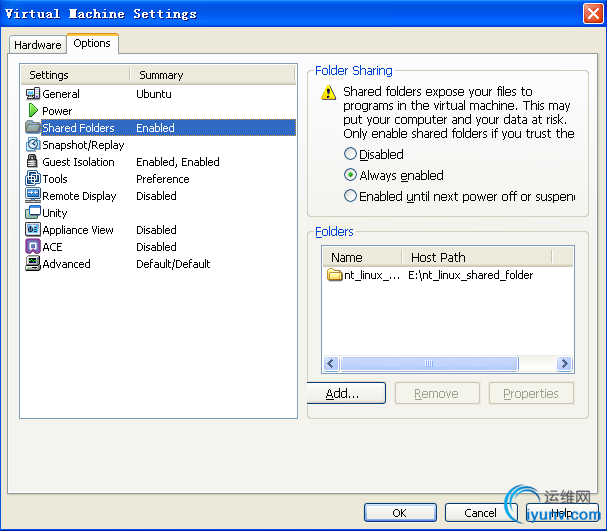This screenshot has height=531, width=607.
Task: Select the Guest Isolation row label
Action: pos(78,162)
